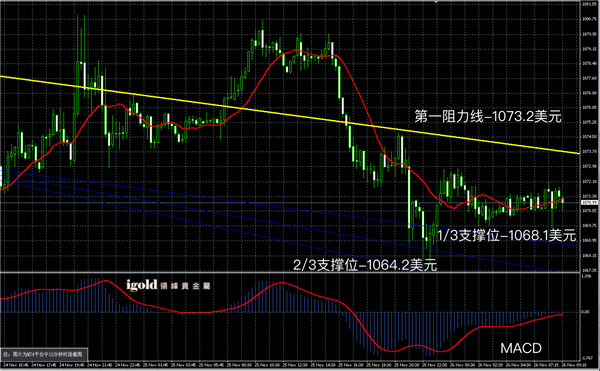Click the 第一阻力线-1073.2美元 label

click(488, 116)
